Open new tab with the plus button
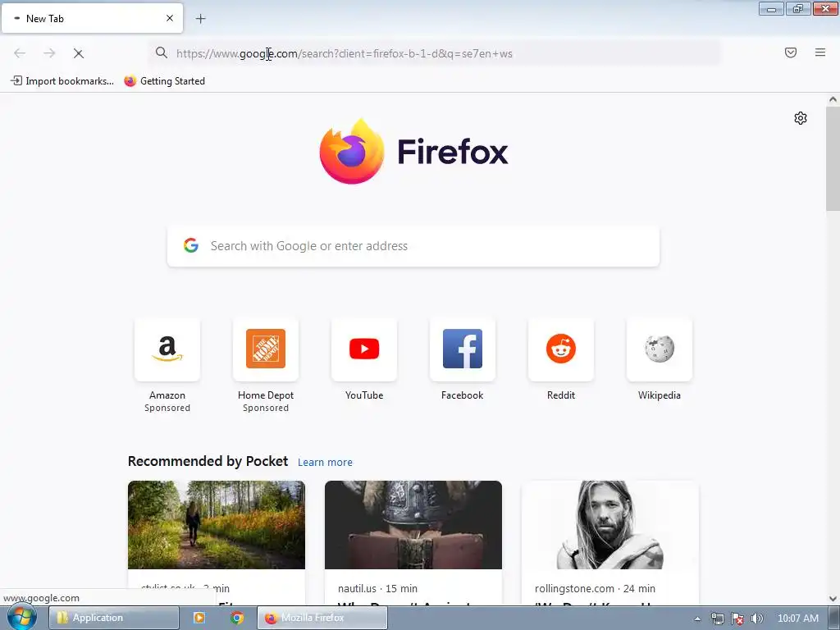The width and height of the screenshot is (840, 630). point(200,19)
